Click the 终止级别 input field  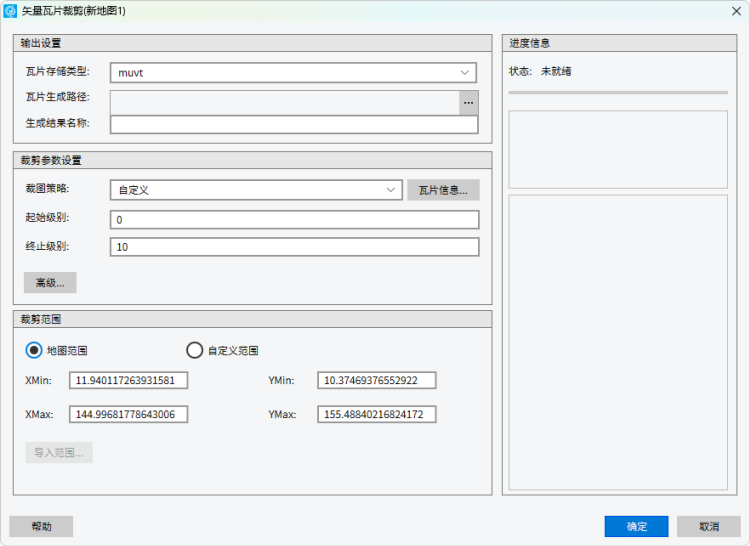pyautogui.click(x=294, y=247)
